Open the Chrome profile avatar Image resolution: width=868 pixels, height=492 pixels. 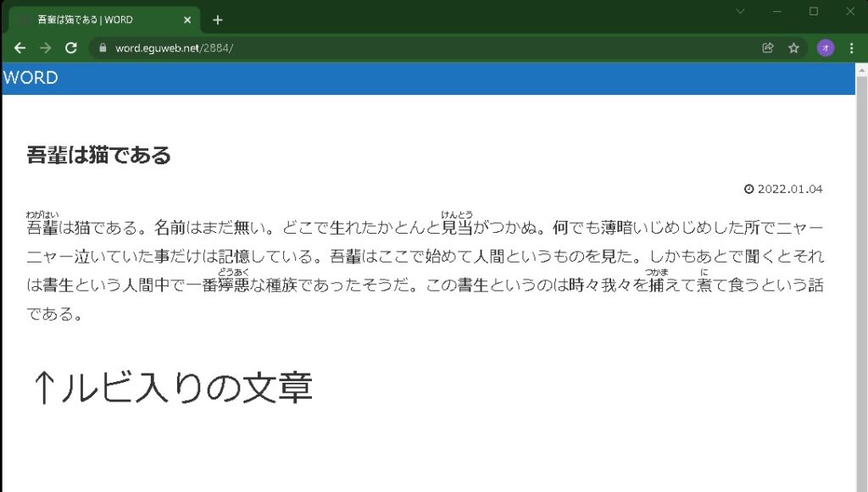point(825,48)
